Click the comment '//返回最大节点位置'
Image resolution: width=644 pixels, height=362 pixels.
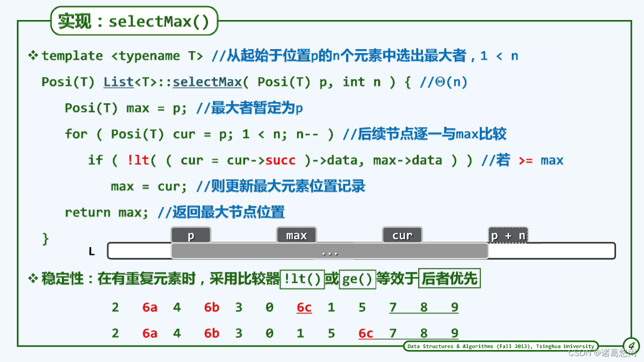(221, 212)
